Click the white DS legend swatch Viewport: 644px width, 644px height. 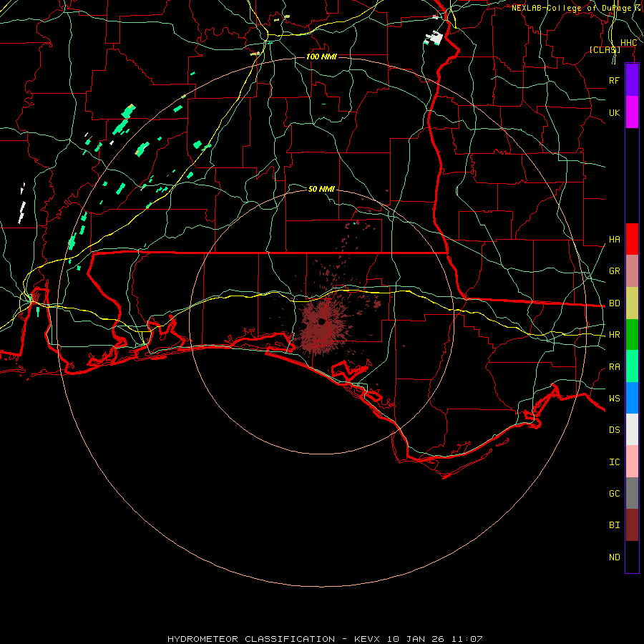point(632,429)
